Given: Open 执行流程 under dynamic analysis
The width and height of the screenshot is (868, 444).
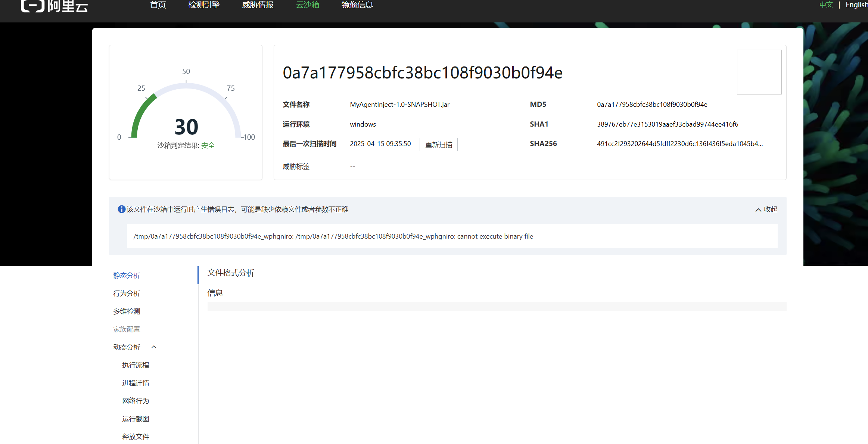Looking at the screenshot, I should coord(136,365).
